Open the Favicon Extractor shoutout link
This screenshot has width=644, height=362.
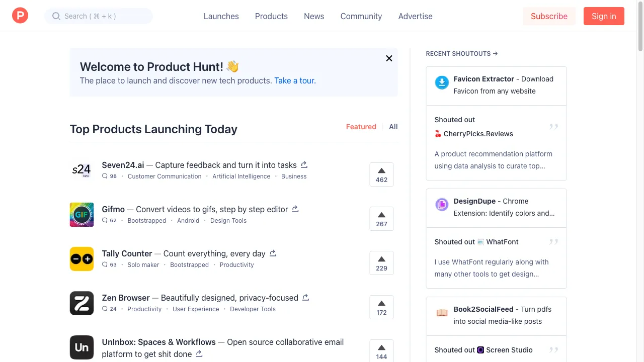(484, 79)
